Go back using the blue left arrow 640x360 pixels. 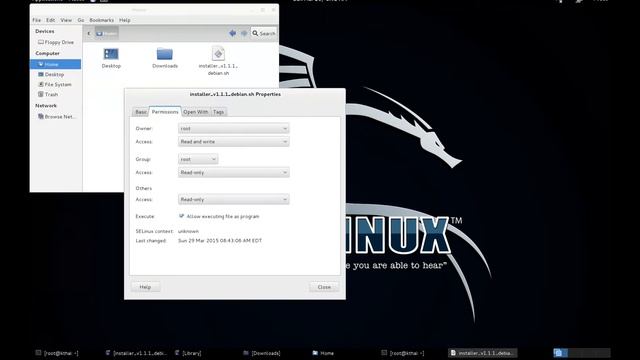pos(232,33)
